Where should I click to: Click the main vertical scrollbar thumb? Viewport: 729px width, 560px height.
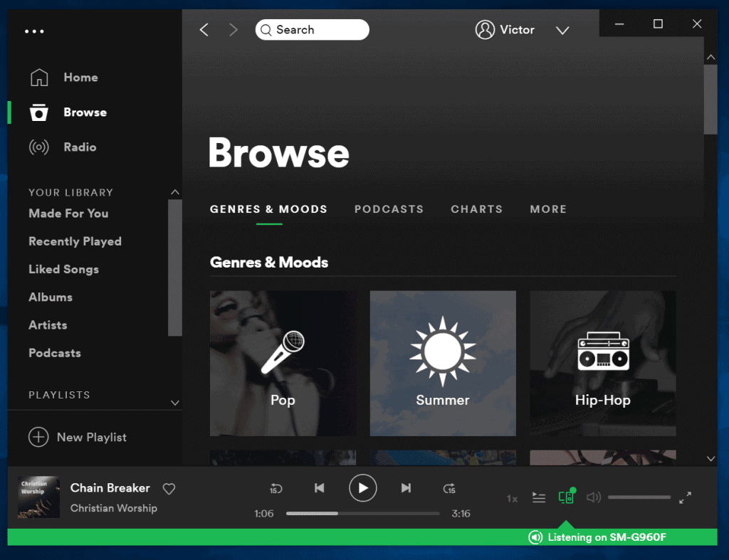tap(710, 100)
